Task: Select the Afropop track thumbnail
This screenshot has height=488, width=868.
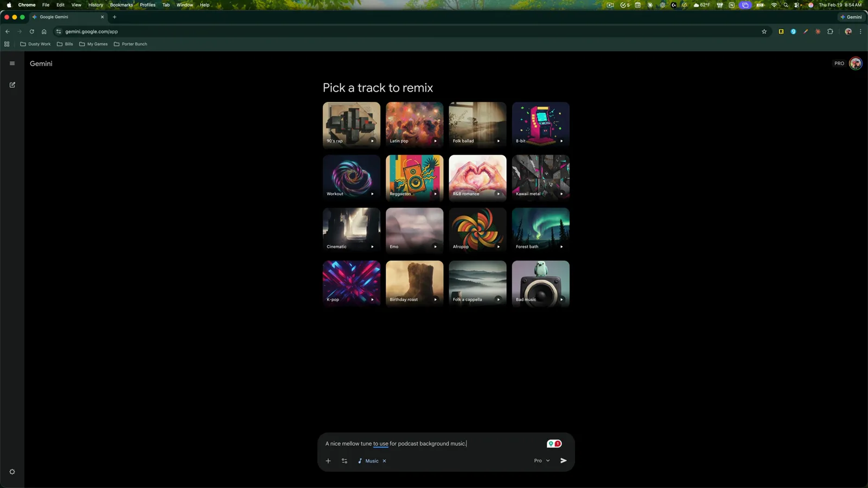Action: click(x=477, y=231)
